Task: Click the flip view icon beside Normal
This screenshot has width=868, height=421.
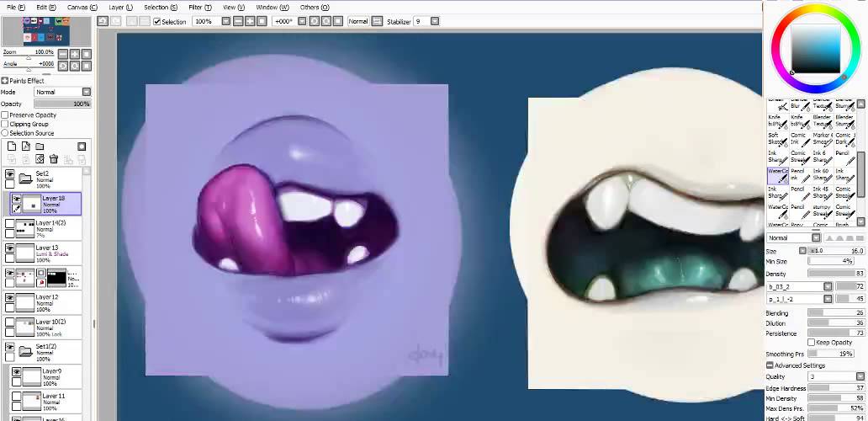Action: pyautogui.click(x=377, y=21)
